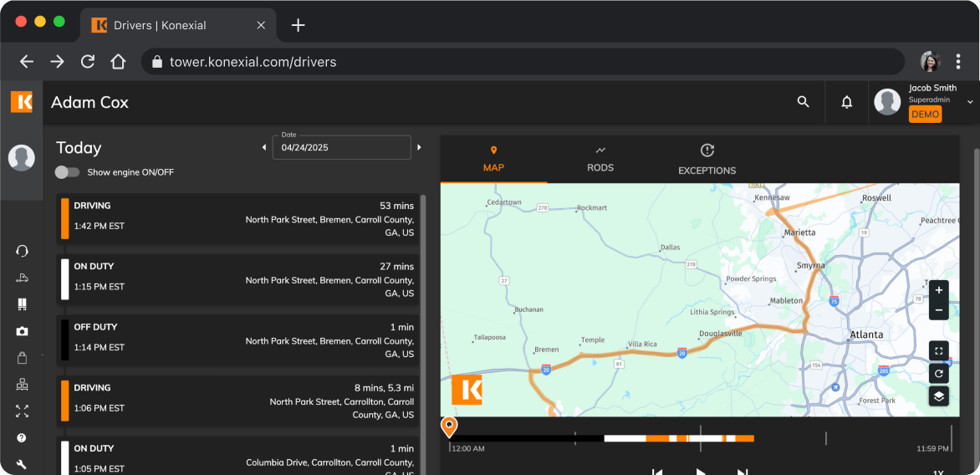Click the expand arrows icon in sidebar

(22, 411)
